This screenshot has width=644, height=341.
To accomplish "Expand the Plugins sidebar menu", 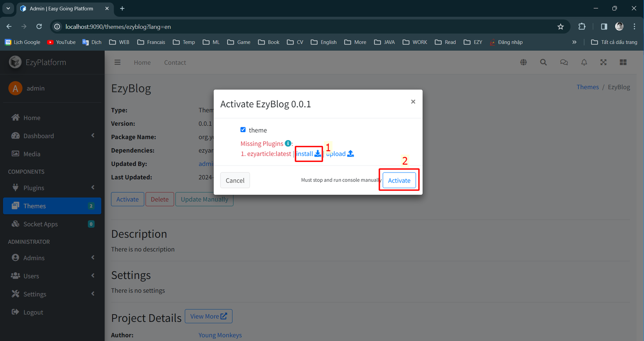I will click(x=52, y=188).
